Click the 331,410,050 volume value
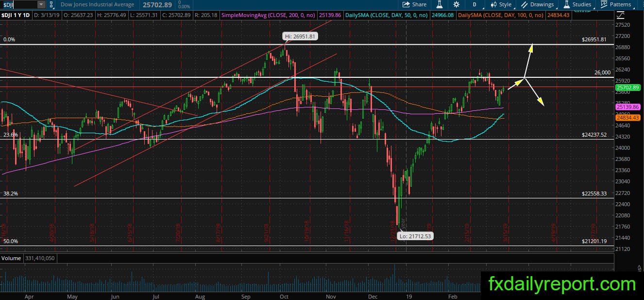Viewport: 644px width, 300px height. 39,258
